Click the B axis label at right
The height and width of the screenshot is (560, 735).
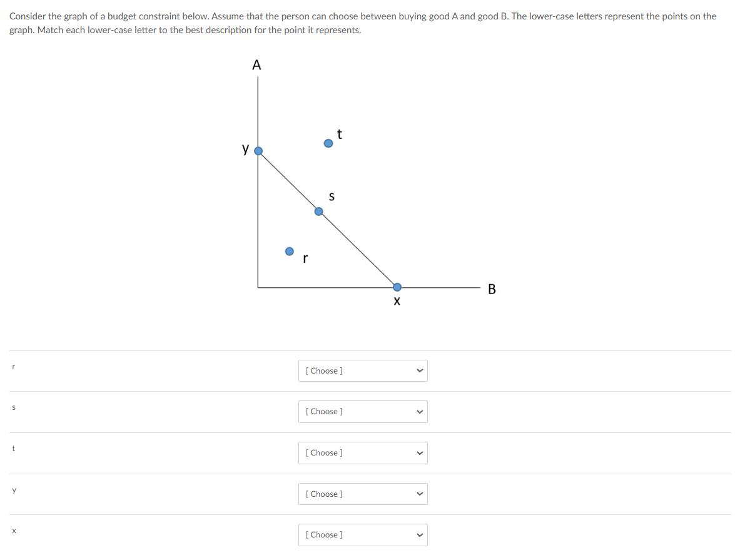(492, 289)
